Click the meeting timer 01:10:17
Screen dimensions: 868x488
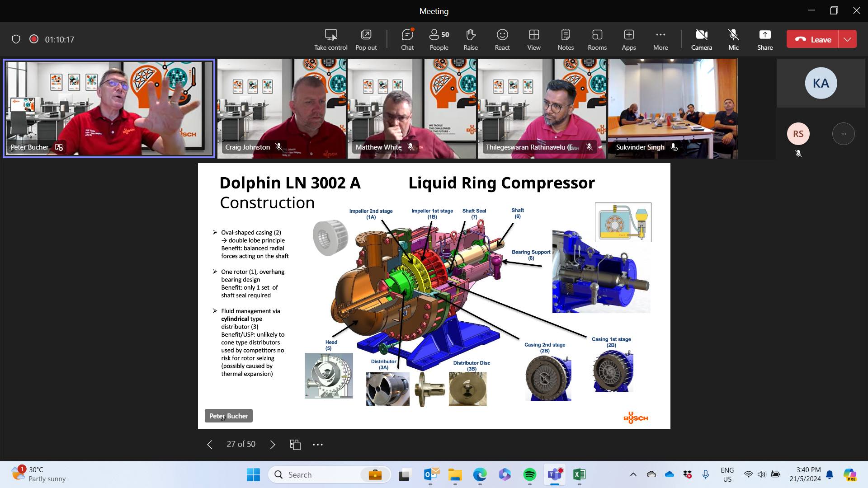click(60, 39)
